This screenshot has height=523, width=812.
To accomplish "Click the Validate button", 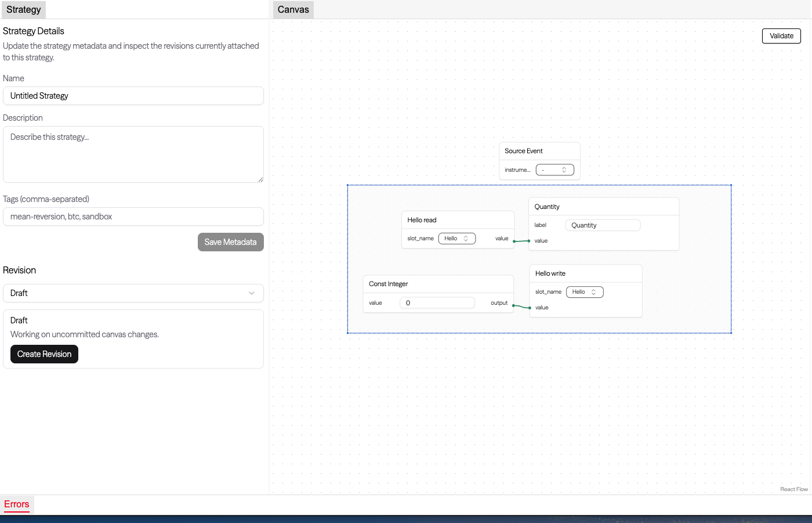I will coord(781,36).
